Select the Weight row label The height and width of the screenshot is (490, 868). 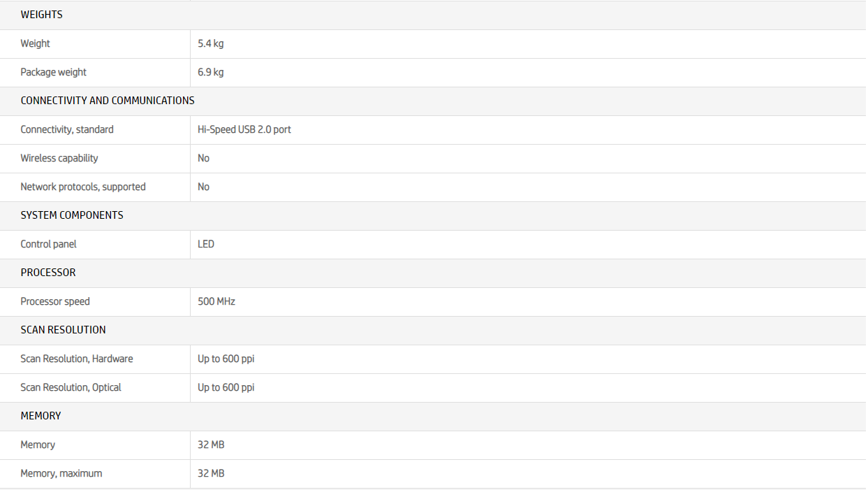35,43
